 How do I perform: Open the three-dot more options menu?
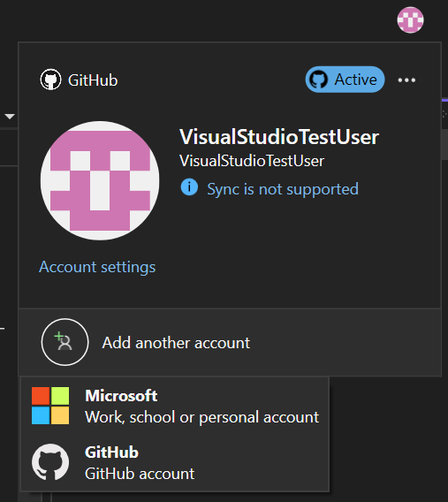pyautogui.click(x=406, y=80)
